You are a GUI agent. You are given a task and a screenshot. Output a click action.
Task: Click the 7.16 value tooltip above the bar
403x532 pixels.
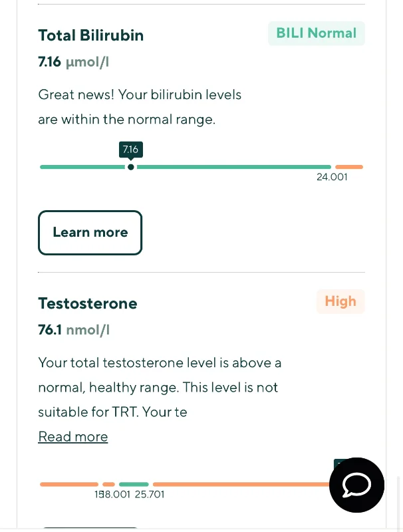(x=130, y=150)
